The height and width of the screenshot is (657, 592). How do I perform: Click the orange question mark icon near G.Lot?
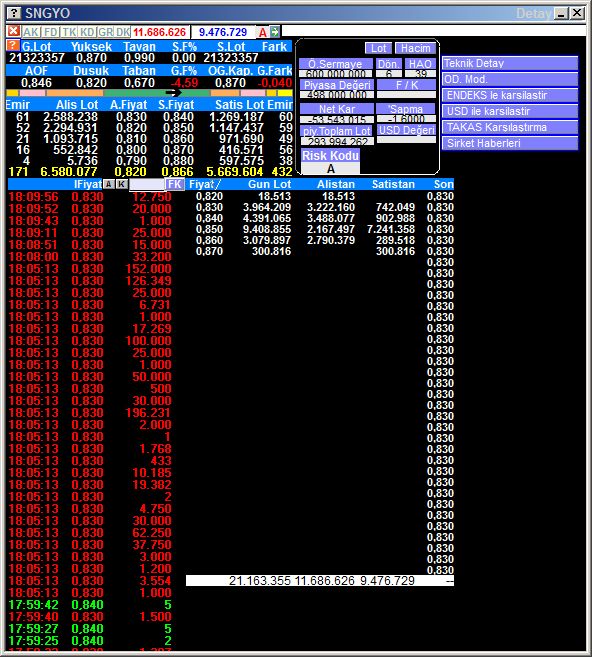(x=13, y=45)
